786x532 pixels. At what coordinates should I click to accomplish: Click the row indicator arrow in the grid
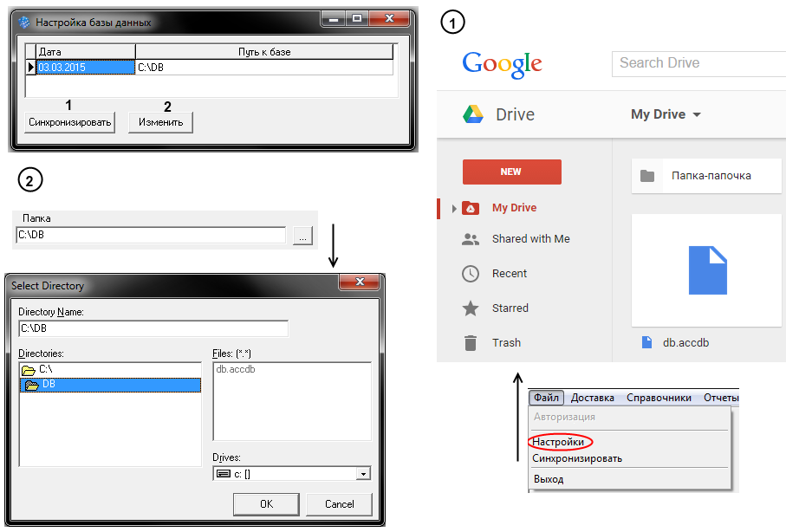tap(30, 68)
